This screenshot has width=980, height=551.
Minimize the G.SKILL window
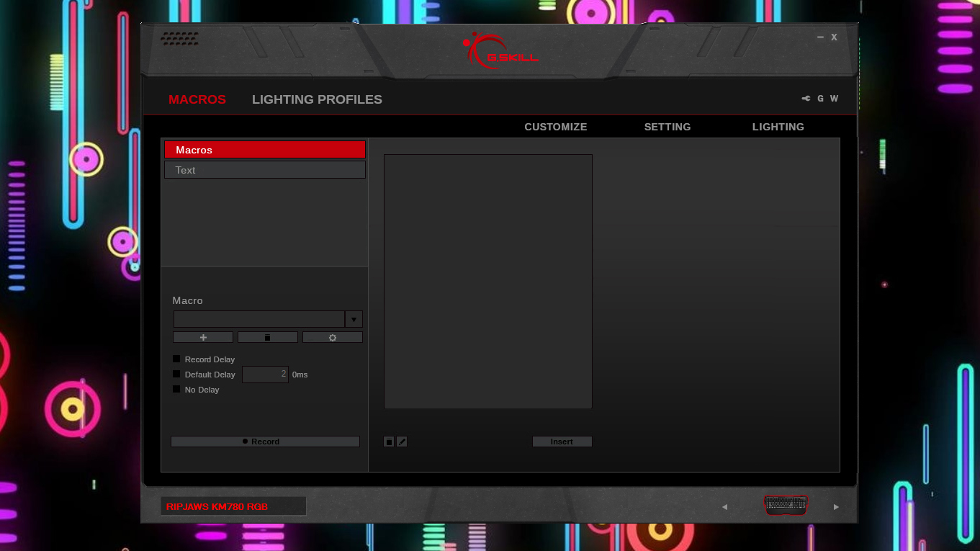(820, 37)
